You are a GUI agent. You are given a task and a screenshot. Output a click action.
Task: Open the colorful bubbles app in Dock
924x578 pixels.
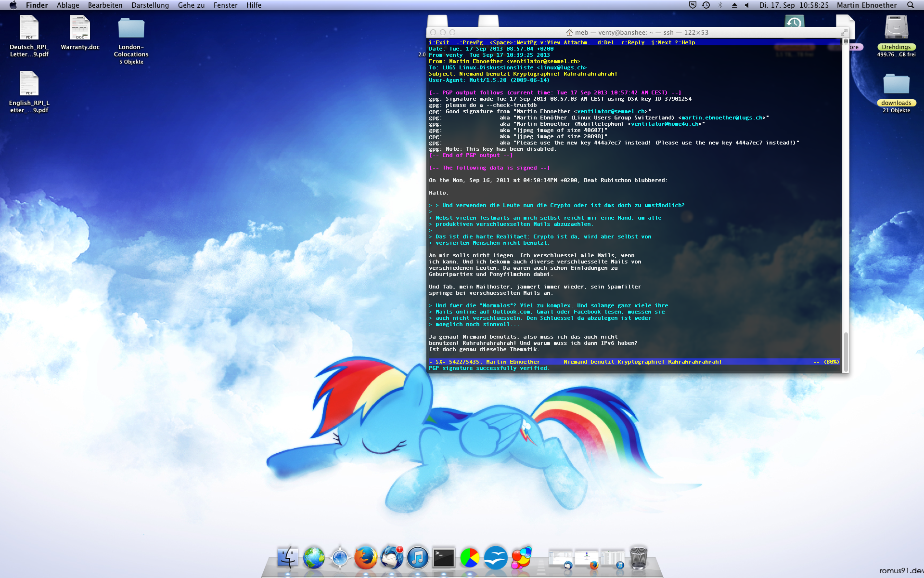(x=522, y=558)
